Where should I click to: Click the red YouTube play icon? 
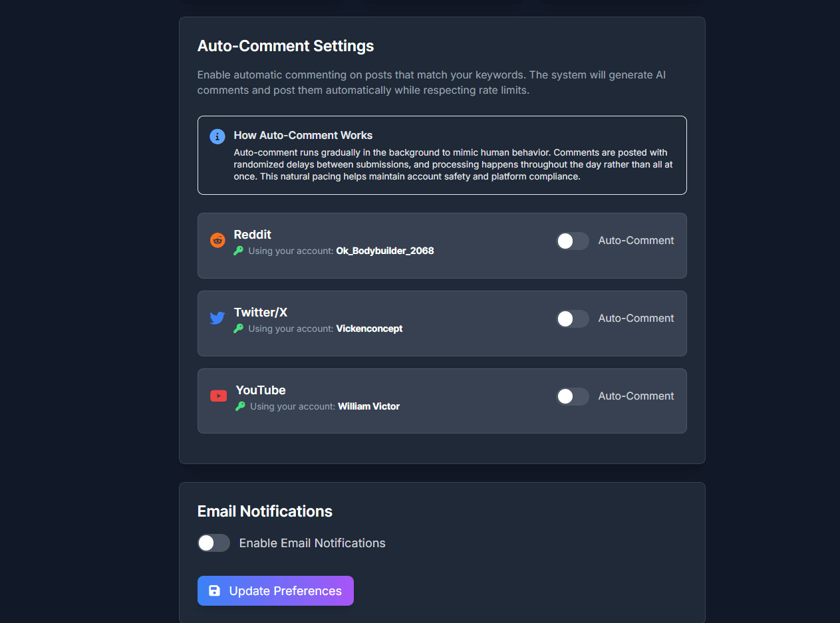coord(218,396)
